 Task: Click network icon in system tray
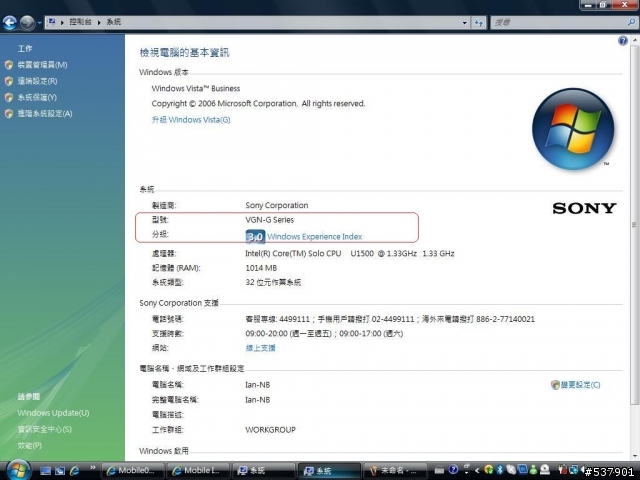[573, 470]
